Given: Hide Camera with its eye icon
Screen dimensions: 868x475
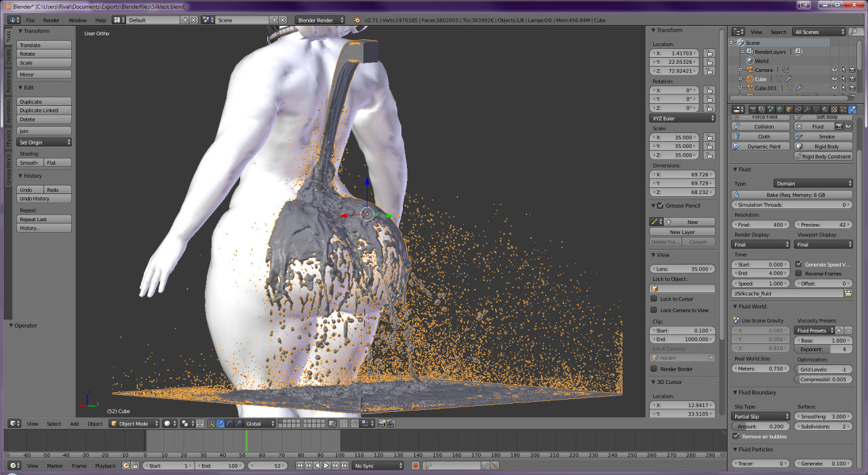Looking at the screenshot, I should 834,70.
